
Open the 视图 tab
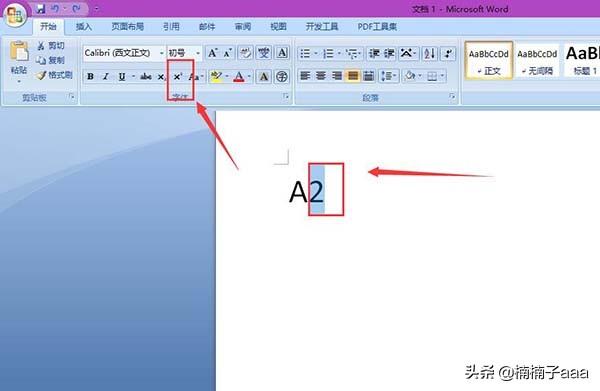[278, 26]
